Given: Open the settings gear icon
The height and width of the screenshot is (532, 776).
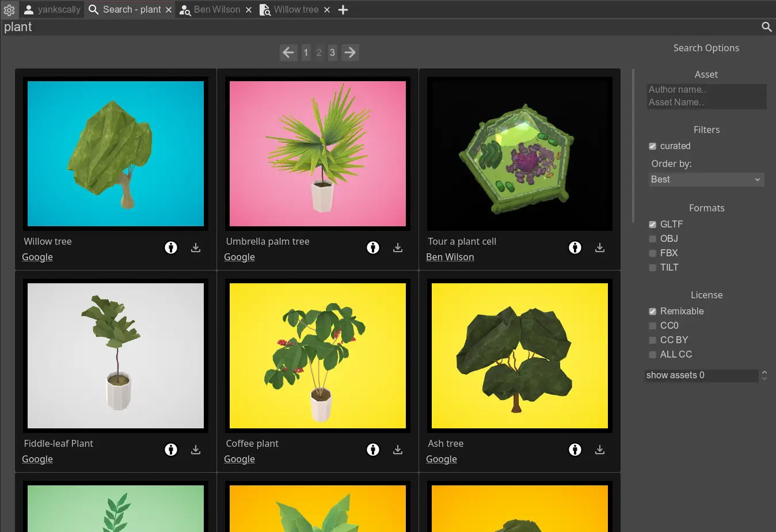Looking at the screenshot, I should [x=9, y=10].
